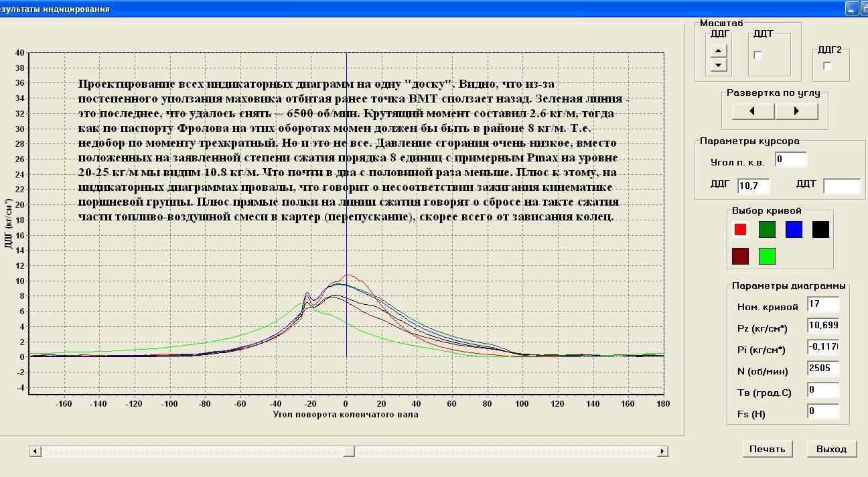Choose the bright lime green curve swatch
This screenshot has width=868, height=477.
click(767, 256)
